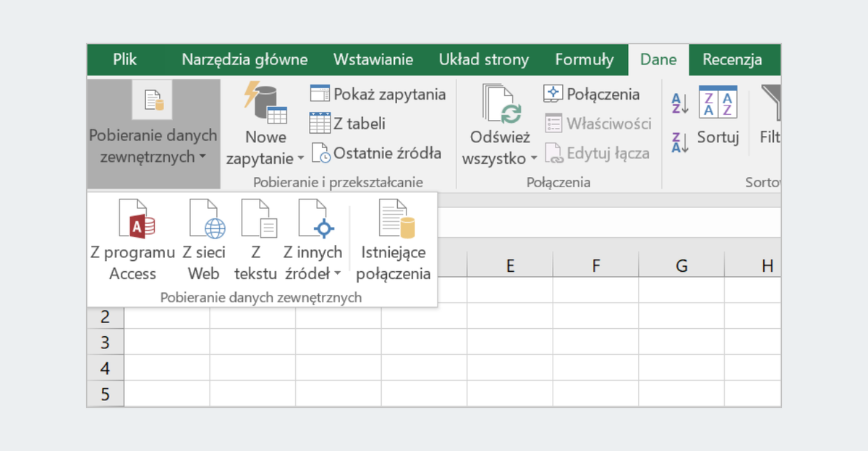Open the Sortuj dialog
Image resolution: width=868 pixels, height=451 pixels.
pos(718,114)
